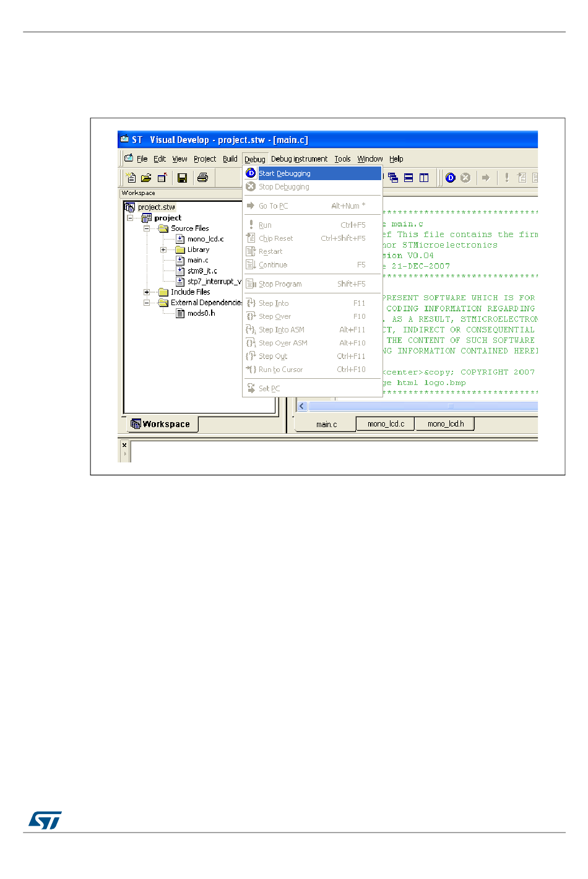This screenshot has height=879, width=588.
Task: Select Step Into ASM menu entry
Action: click(313, 330)
